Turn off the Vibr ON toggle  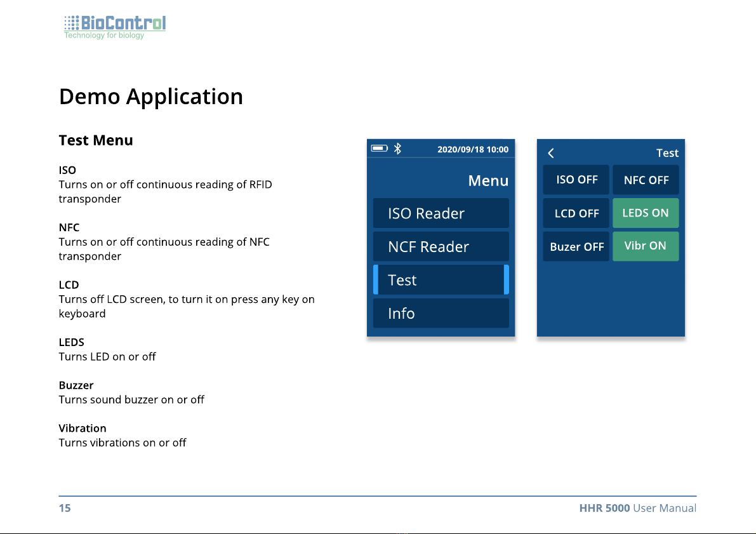coord(646,246)
